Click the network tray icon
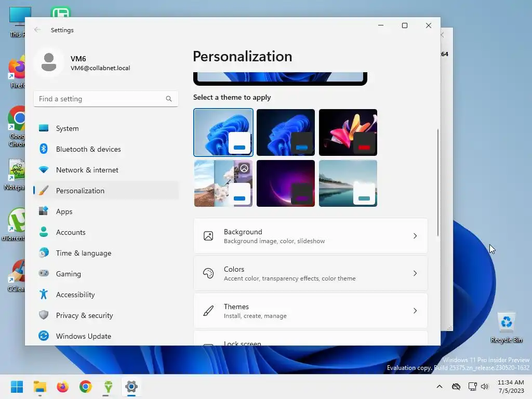 pyautogui.click(x=472, y=387)
